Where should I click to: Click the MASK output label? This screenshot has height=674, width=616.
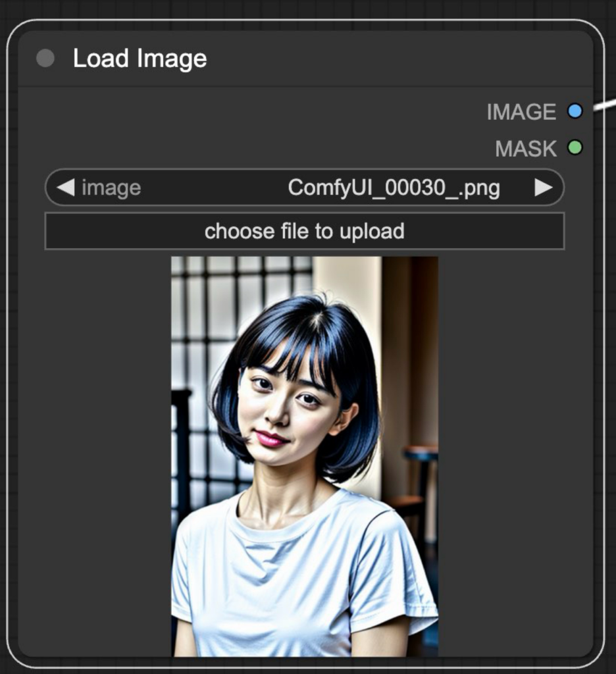tap(526, 149)
